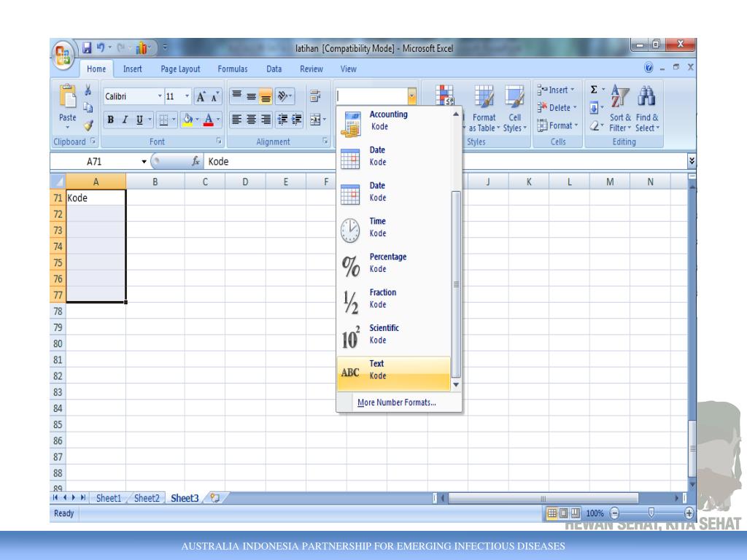Click the AutoSum sigma icon
This screenshot has height=560, width=747.
pyautogui.click(x=594, y=90)
